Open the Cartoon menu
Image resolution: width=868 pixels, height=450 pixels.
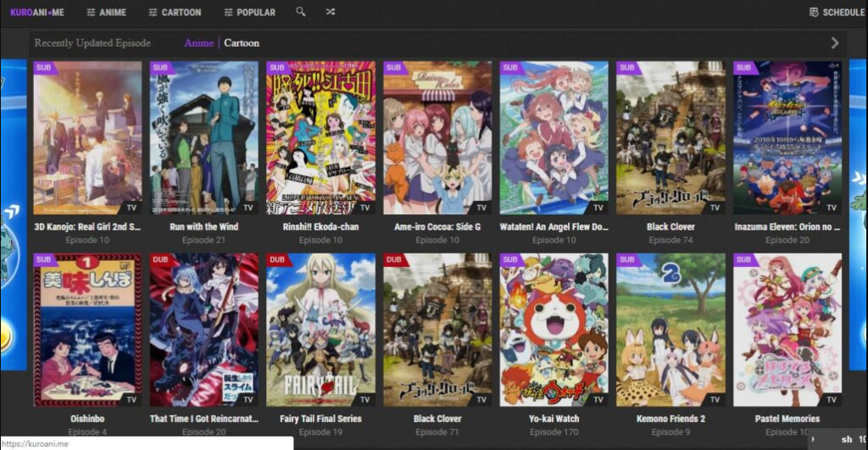[x=175, y=12]
